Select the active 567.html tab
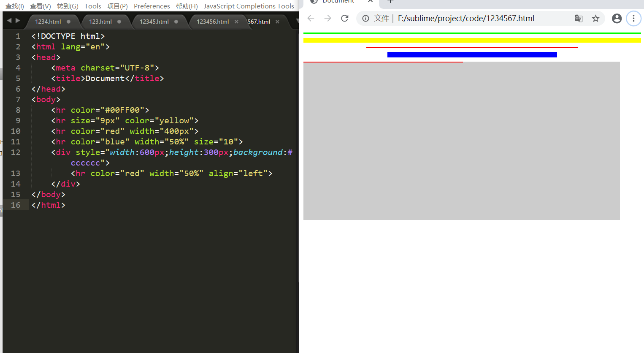 coord(259,22)
